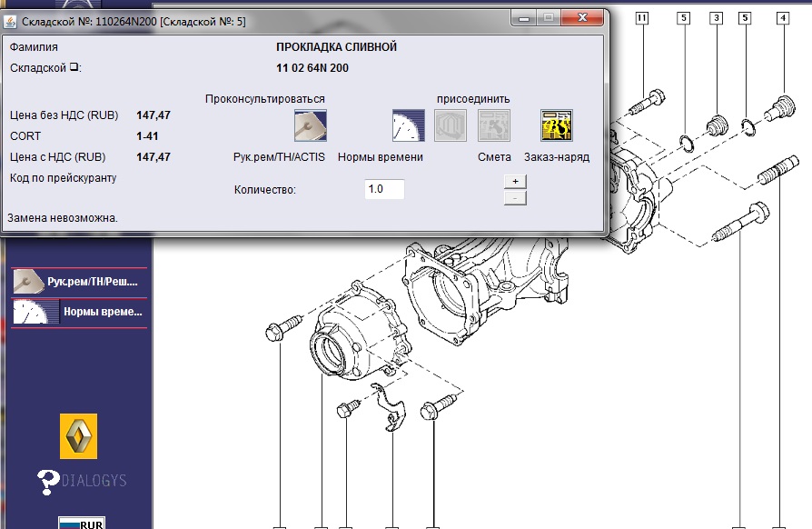
Task: Click the Нормы времени clock icon
Action: coord(408,125)
